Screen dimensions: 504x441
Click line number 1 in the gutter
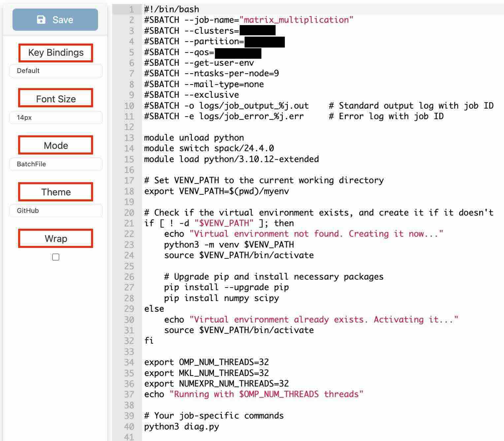coord(131,9)
